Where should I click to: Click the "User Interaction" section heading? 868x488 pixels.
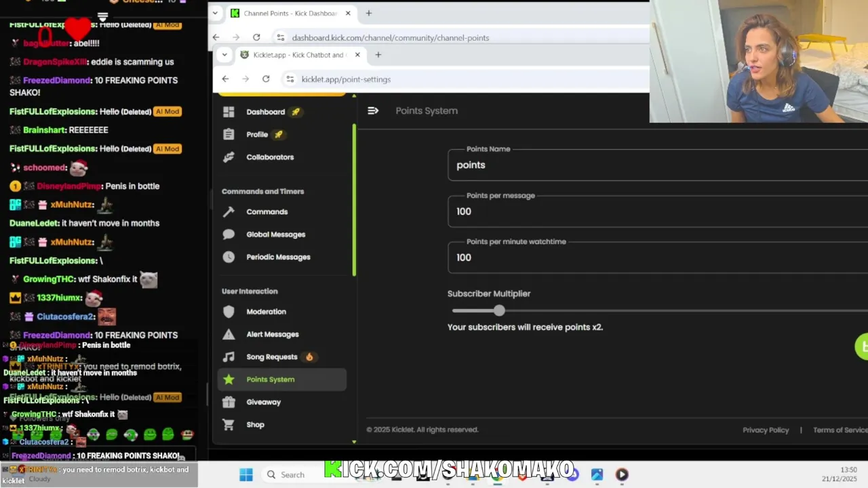pyautogui.click(x=250, y=291)
